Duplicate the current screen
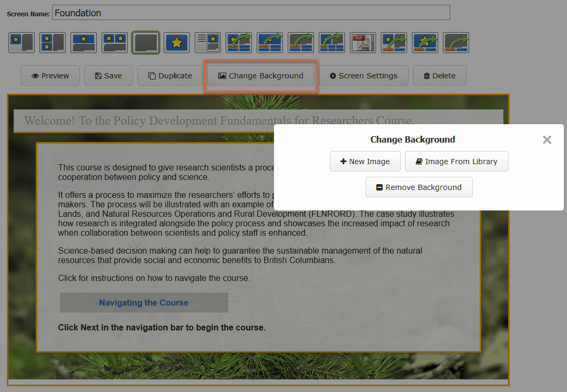Screen dimensions: 567x392 tap(170, 75)
